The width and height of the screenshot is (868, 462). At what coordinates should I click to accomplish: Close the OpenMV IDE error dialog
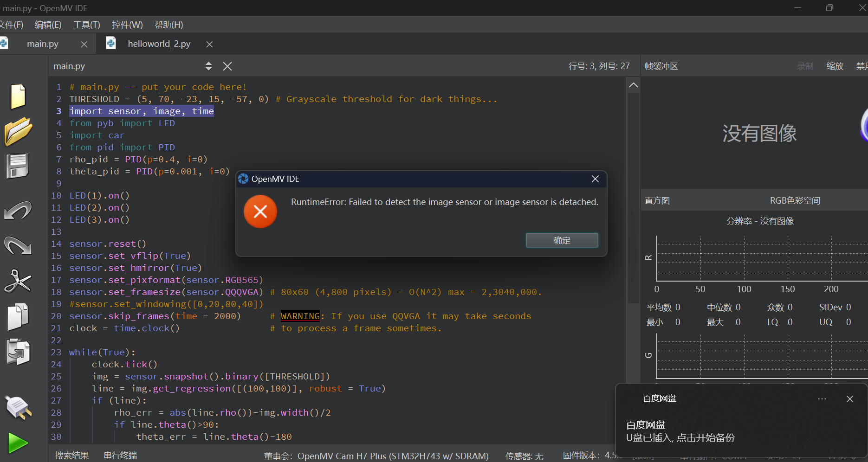pyautogui.click(x=595, y=179)
